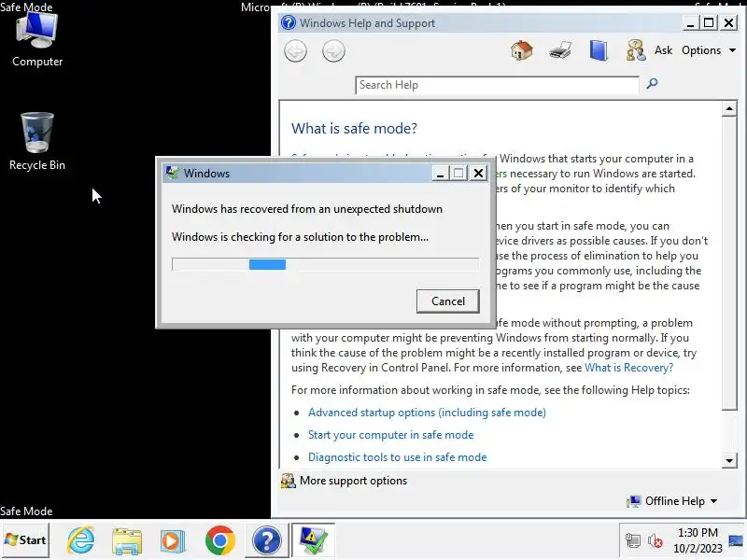
Task: Click Show desktop icon at taskbar end
Action: (736, 540)
